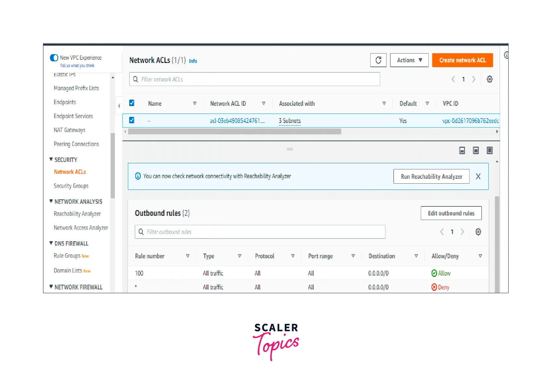Image resolution: width=552 pixels, height=392 pixels.
Task: Click the Edit outbound rules button
Action: click(x=451, y=213)
